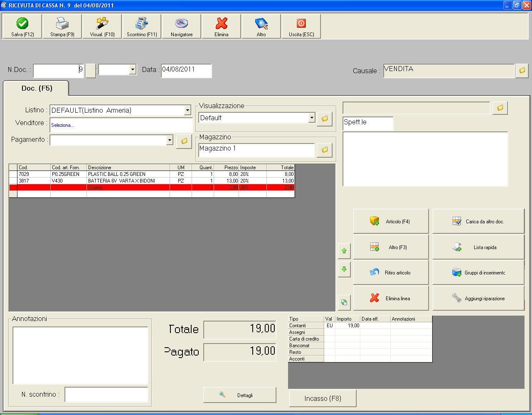Click the Pagato amount field
Viewport: 532px width, 415px height.
pos(240,352)
